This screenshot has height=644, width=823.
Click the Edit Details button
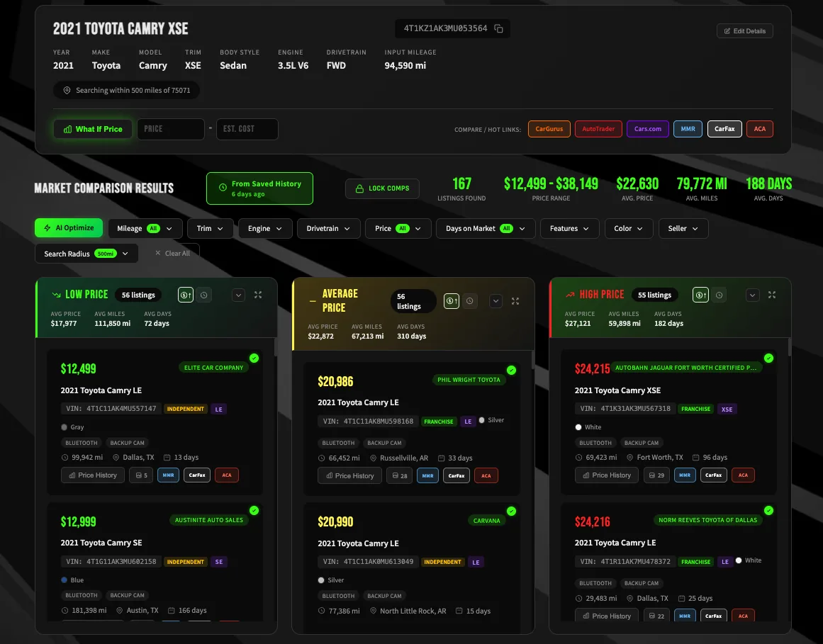tap(744, 31)
